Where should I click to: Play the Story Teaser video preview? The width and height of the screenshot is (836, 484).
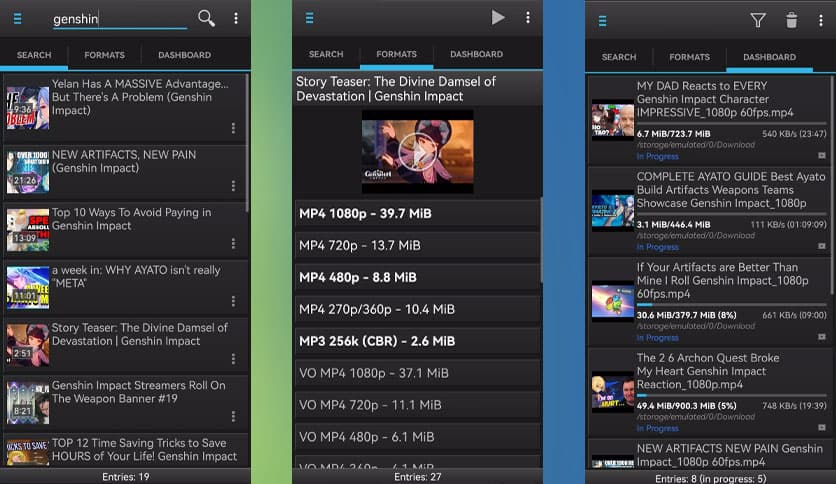pos(417,152)
